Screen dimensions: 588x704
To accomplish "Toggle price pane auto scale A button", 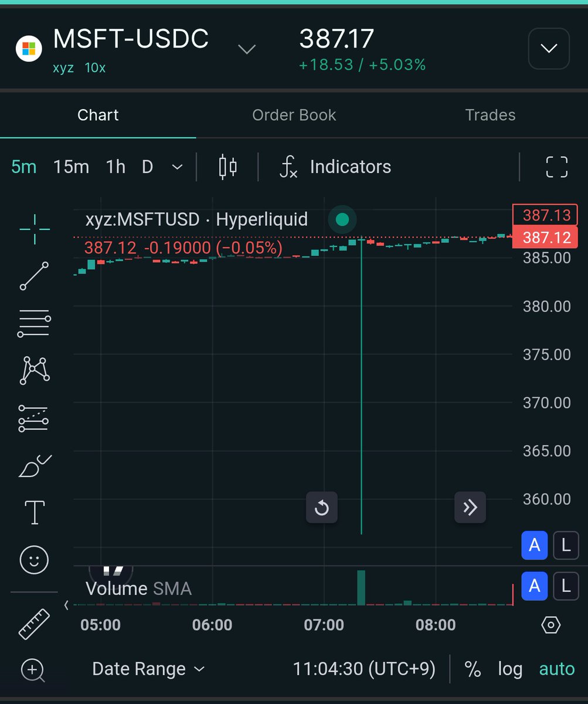I will (x=535, y=546).
